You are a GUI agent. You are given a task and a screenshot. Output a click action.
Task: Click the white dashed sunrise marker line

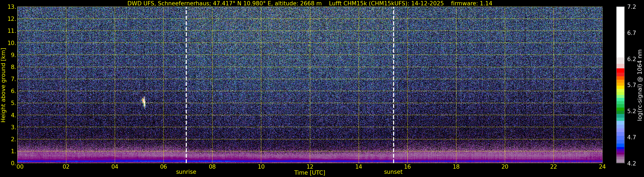click(186, 85)
